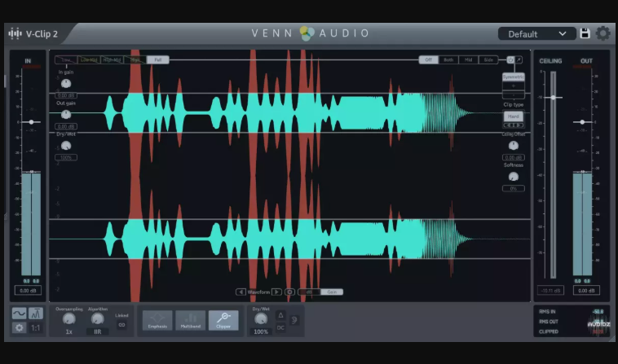Viewport: 618px width, 364px height.
Task: Open the Clipper module
Action: [x=223, y=320]
